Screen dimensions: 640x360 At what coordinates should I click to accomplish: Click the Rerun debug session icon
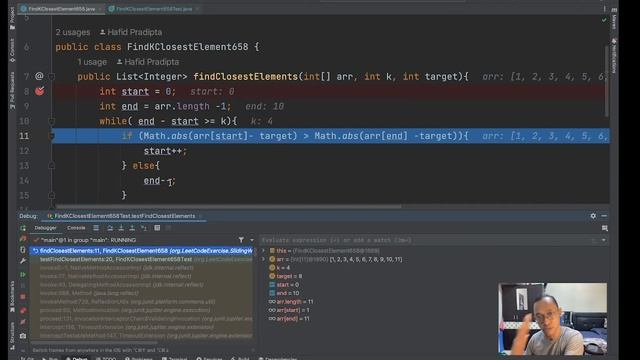(x=23, y=228)
